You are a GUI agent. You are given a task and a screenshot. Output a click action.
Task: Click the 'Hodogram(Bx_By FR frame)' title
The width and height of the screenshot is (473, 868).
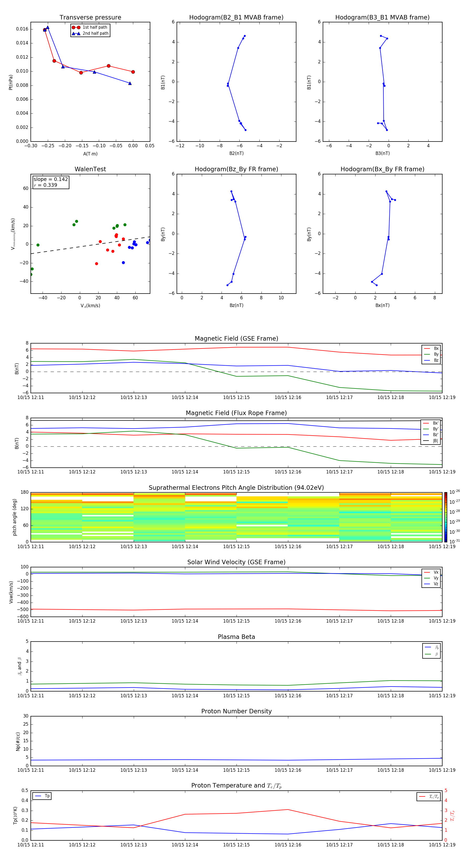pos(382,169)
